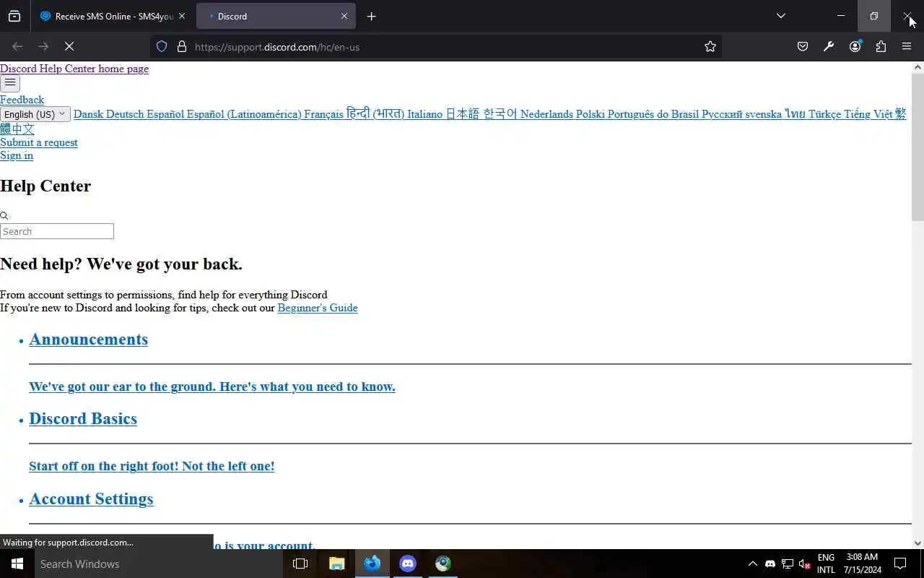Open 'We've got our ear to the ground' link
Image resolution: width=924 pixels, height=578 pixels.
[212, 387]
